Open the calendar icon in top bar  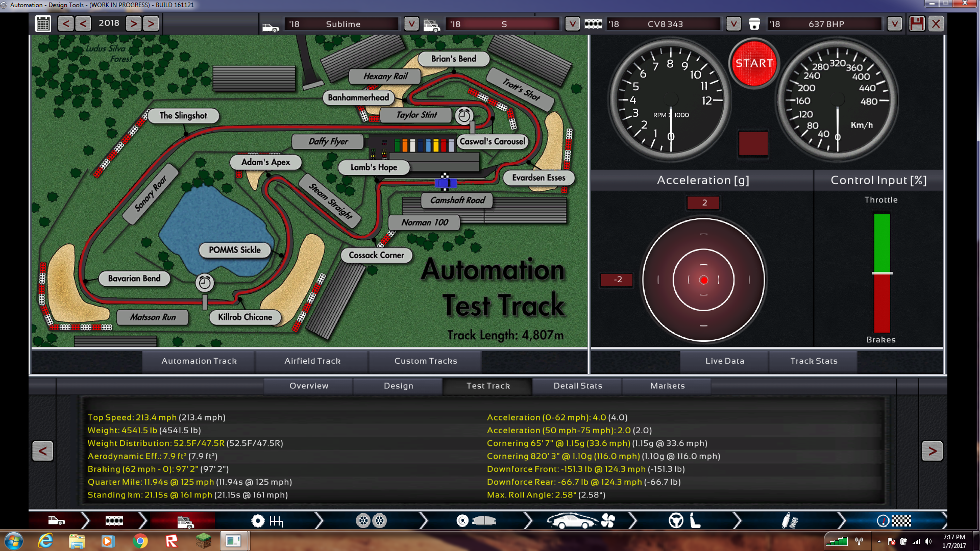tap(43, 24)
